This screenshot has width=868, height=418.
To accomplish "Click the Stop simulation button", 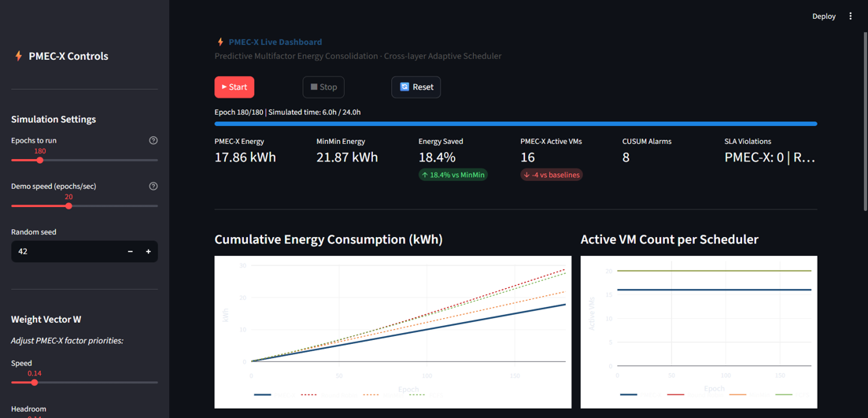I will click(323, 87).
